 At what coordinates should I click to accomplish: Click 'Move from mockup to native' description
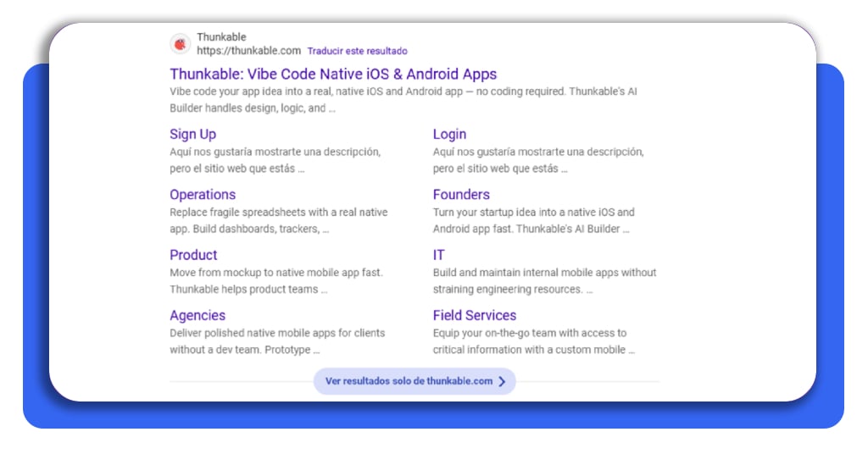click(x=276, y=281)
